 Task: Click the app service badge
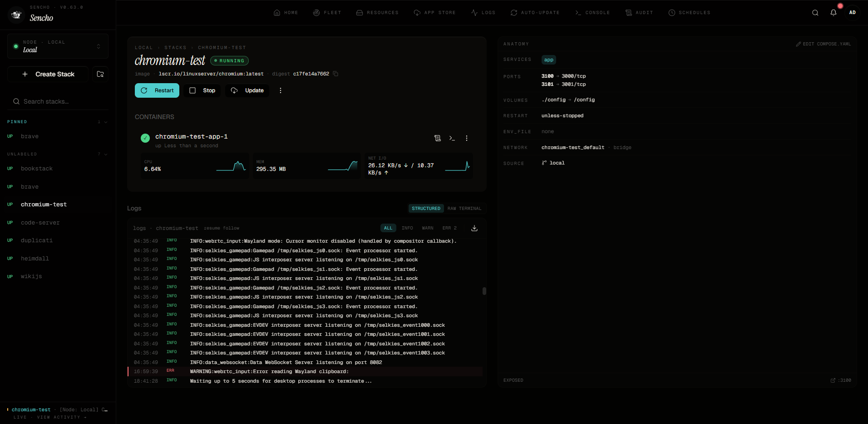(549, 60)
